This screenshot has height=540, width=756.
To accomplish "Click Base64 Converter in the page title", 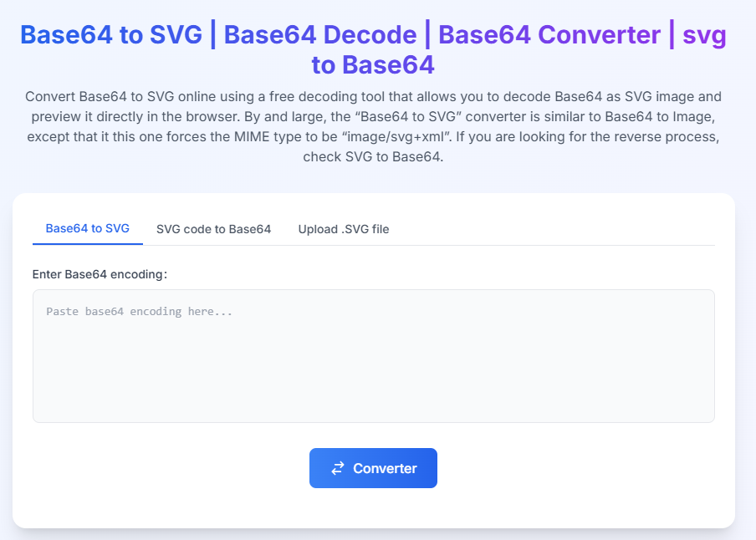I will pos(549,35).
